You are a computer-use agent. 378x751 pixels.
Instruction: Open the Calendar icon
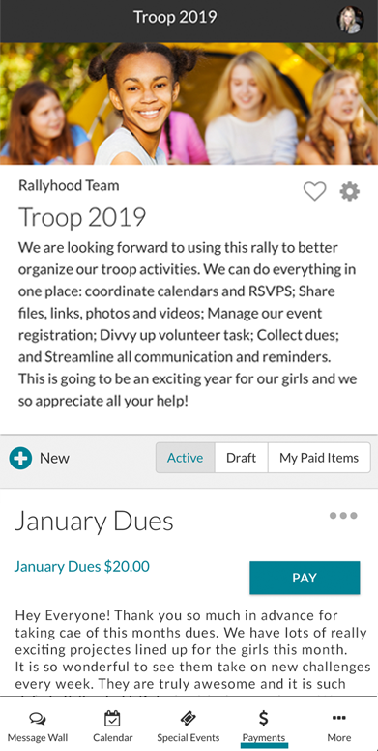pyautogui.click(x=113, y=718)
